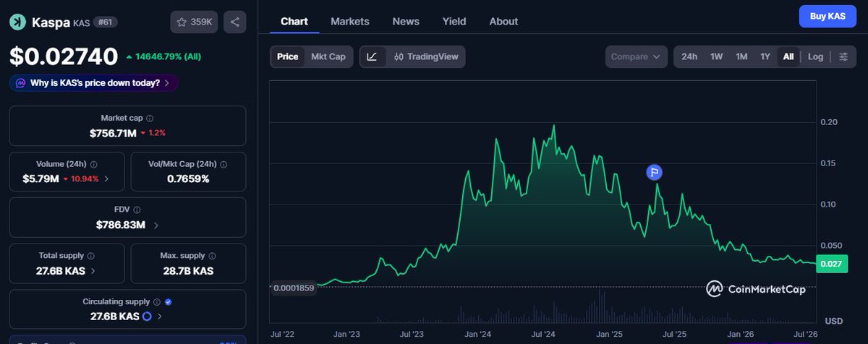Image resolution: width=868 pixels, height=344 pixels.
Task: Click the 28.7B KAS max supply value
Action: pos(187,271)
